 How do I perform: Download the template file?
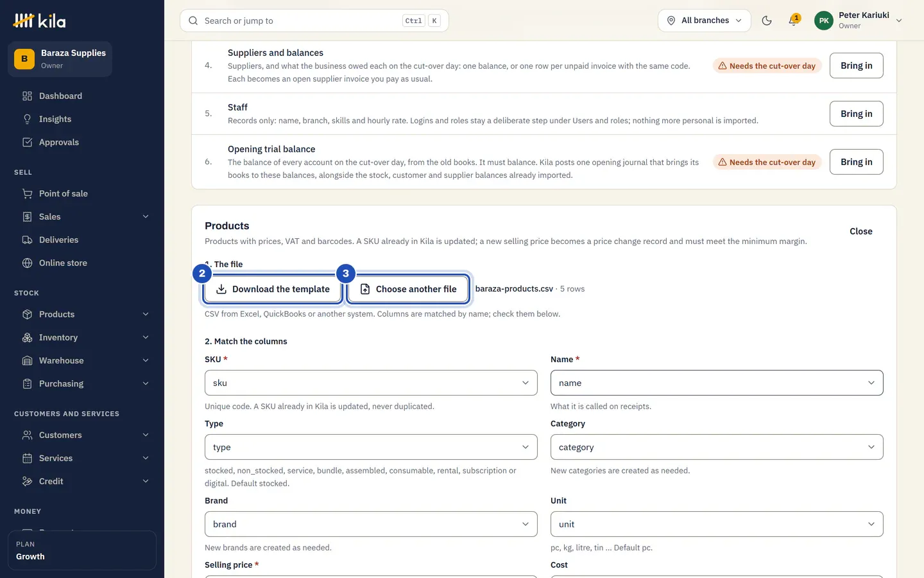point(273,289)
